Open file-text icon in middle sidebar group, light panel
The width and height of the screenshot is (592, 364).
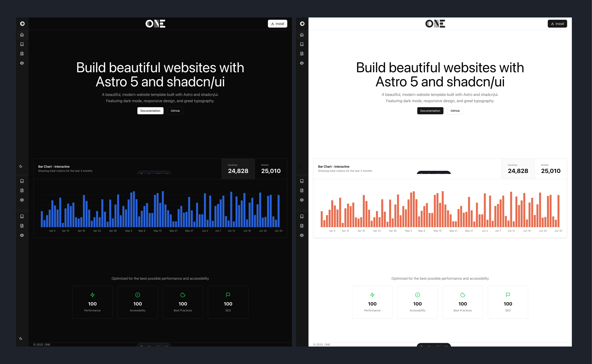tap(302, 190)
